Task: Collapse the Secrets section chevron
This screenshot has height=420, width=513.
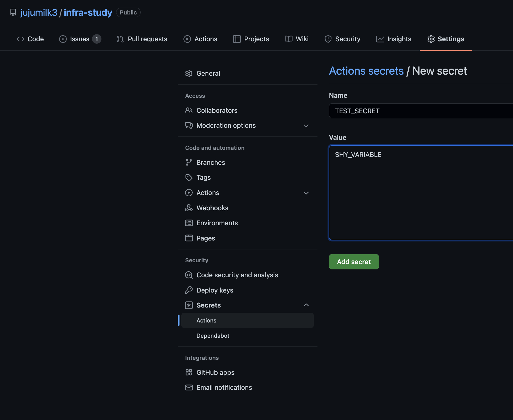Action: pos(306,305)
